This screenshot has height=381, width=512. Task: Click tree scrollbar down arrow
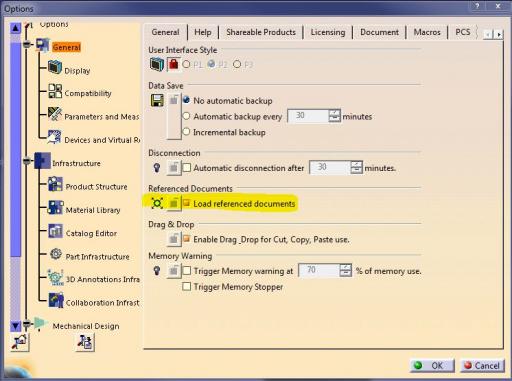point(15,326)
